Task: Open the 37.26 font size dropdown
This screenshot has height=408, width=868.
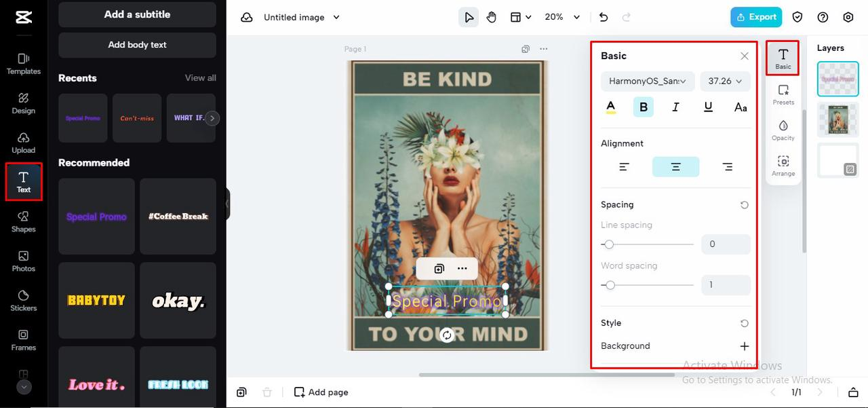Action: point(726,81)
